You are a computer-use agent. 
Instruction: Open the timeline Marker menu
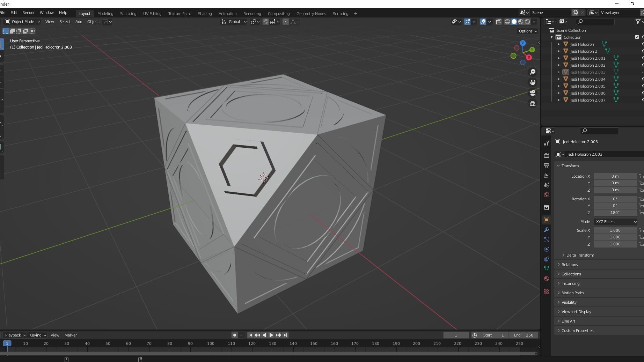[x=71, y=335]
